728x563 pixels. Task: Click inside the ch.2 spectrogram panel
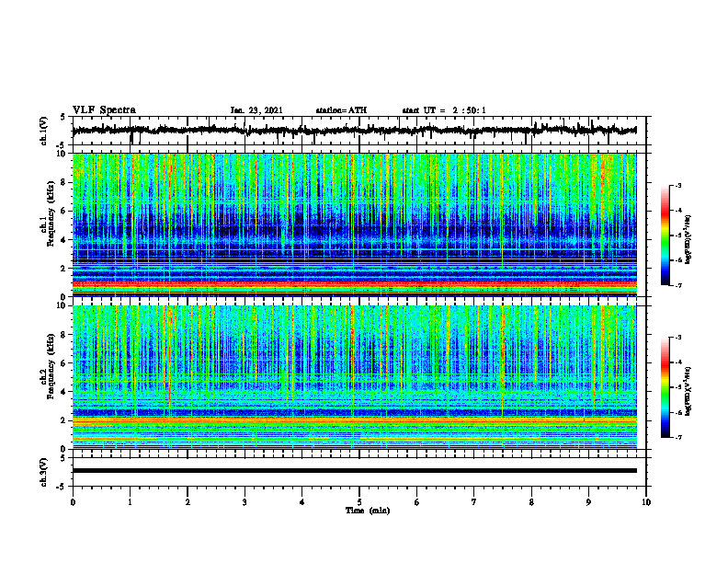pyautogui.click(x=354, y=377)
